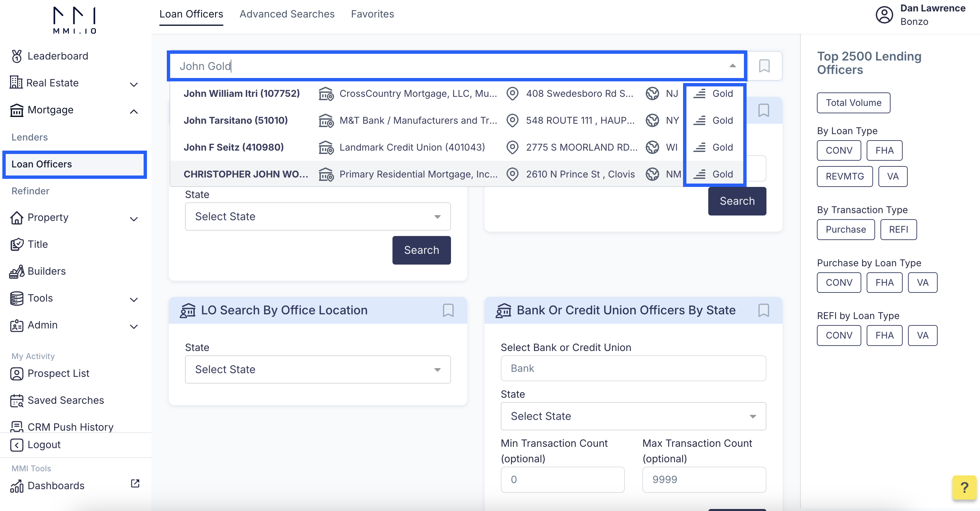Image resolution: width=980 pixels, height=511 pixels.
Task: Switch to Favorites tab
Action: click(372, 14)
